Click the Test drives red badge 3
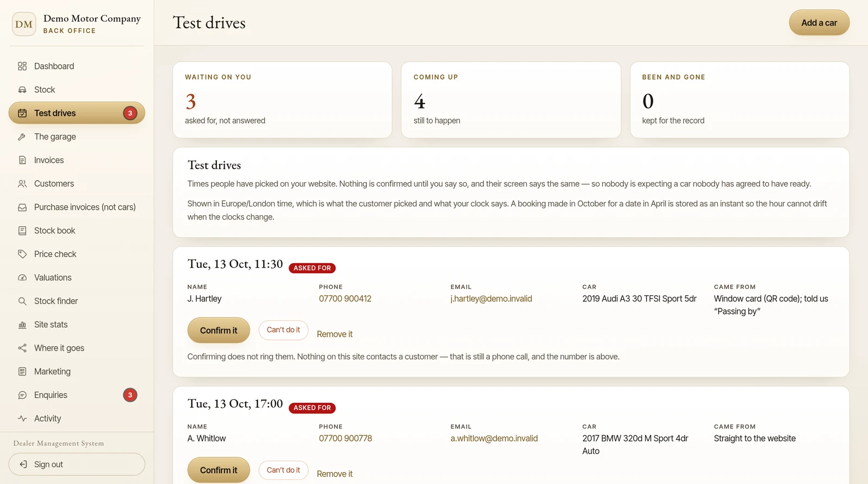Viewport: 868px width, 484px height. click(x=130, y=113)
